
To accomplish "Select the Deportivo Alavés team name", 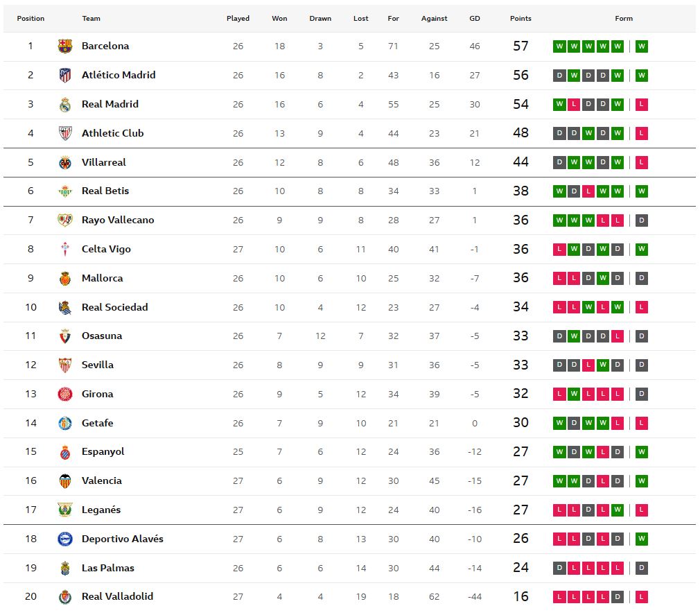I will click(x=122, y=539).
